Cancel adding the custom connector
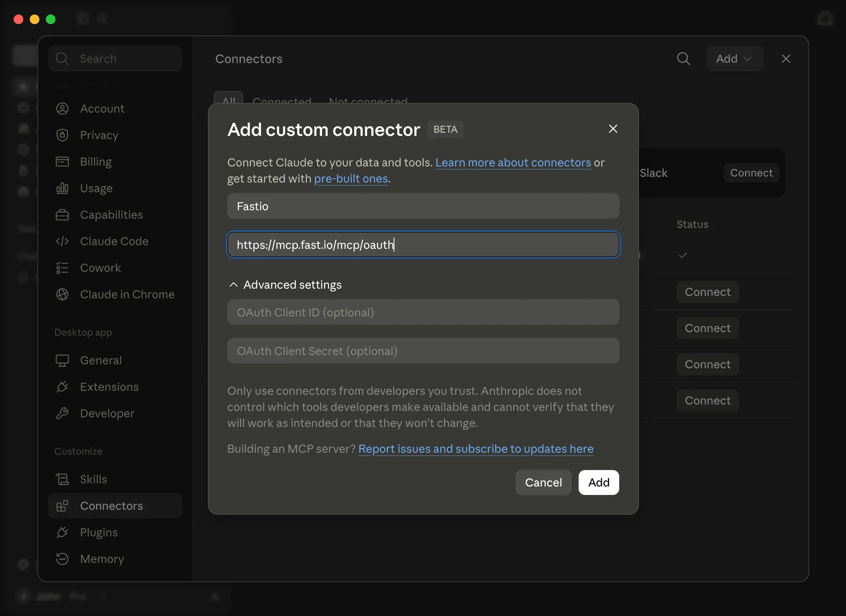The image size is (846, 616). [543, 483]
